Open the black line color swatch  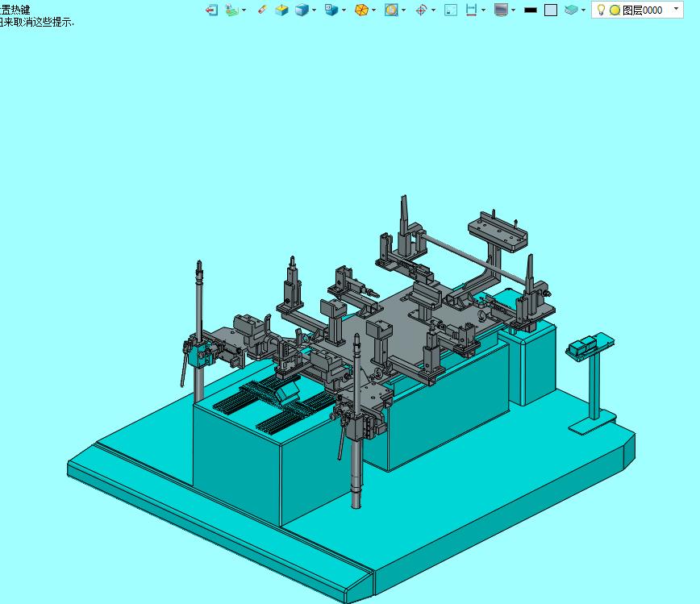tap(531, 10)
